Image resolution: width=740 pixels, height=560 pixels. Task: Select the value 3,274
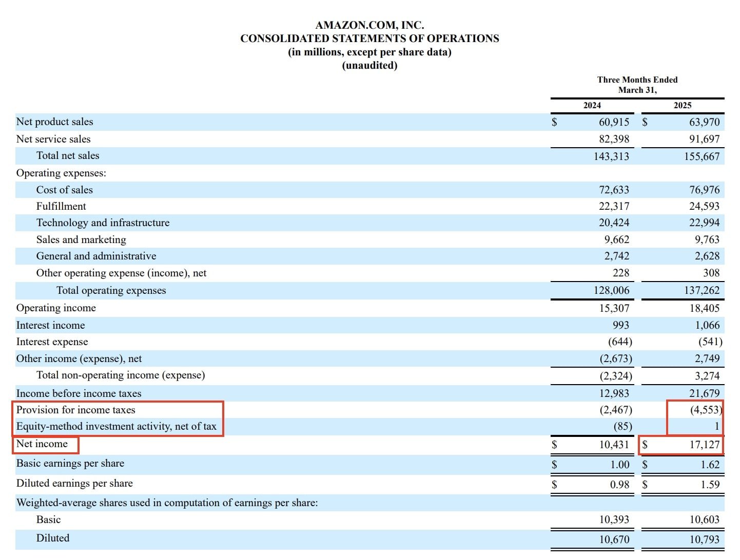coord(707,376)
